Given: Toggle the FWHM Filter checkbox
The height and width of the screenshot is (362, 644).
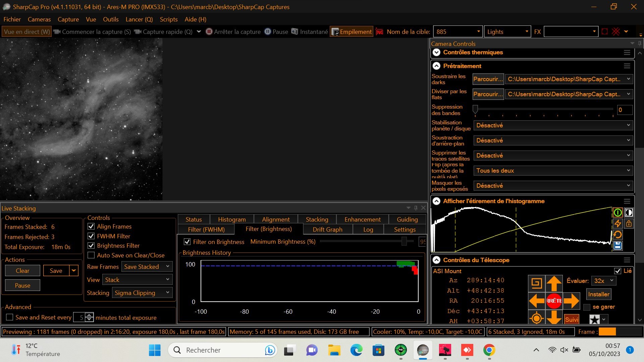Looking at the screenshot, I should click(x=91, y=236).
